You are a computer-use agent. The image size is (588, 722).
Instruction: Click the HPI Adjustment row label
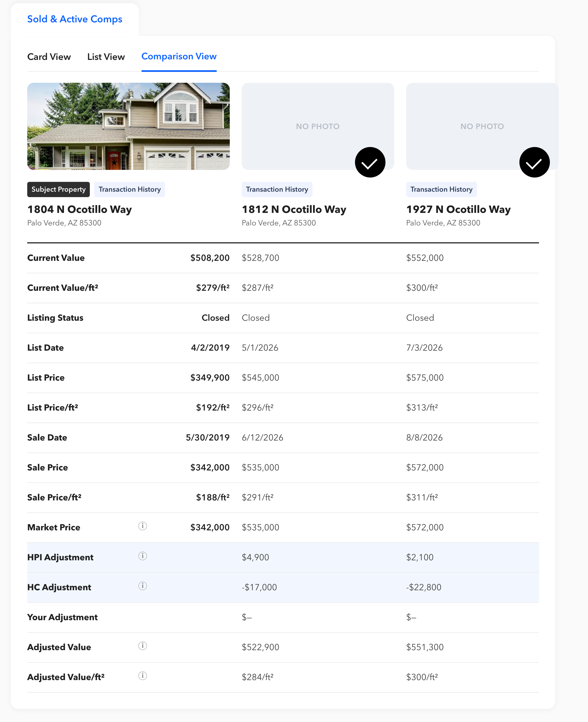click(x=60, y=557)
